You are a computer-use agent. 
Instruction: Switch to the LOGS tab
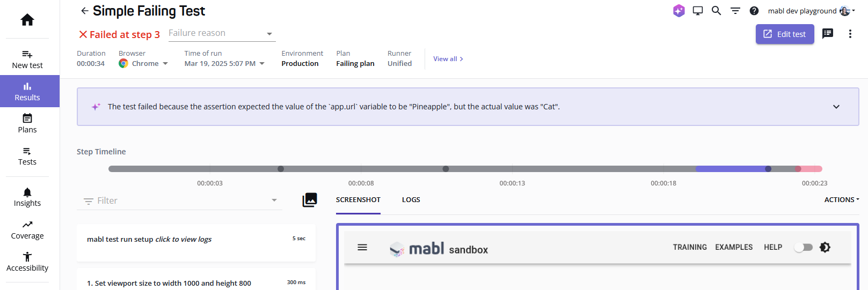(411, 200)
